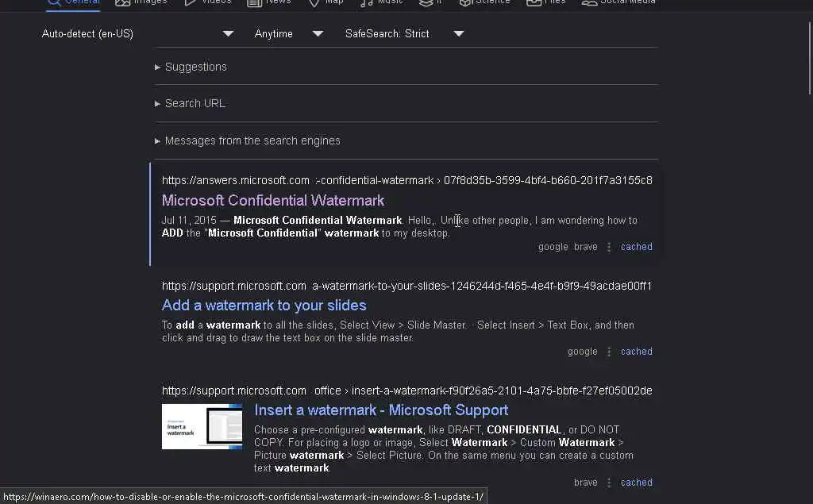Open the Auto-detect (en-US) language dropdown
Screen dimensions: 813x504
137,33
